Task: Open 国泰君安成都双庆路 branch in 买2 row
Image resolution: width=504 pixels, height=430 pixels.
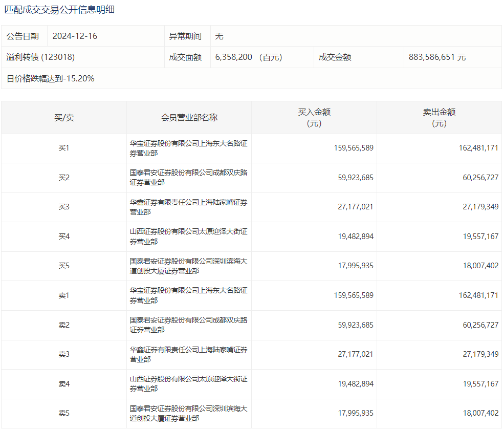Action: (x=188, y=178)
